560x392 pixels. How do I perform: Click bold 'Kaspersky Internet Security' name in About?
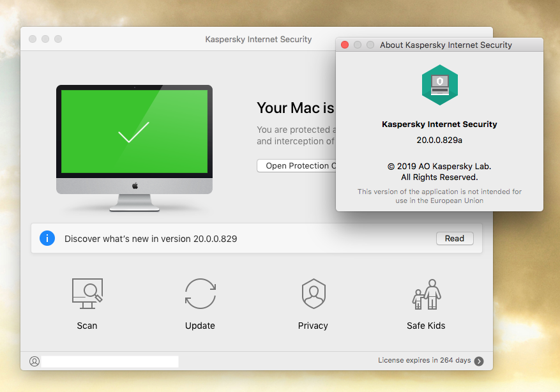point(439,124)
